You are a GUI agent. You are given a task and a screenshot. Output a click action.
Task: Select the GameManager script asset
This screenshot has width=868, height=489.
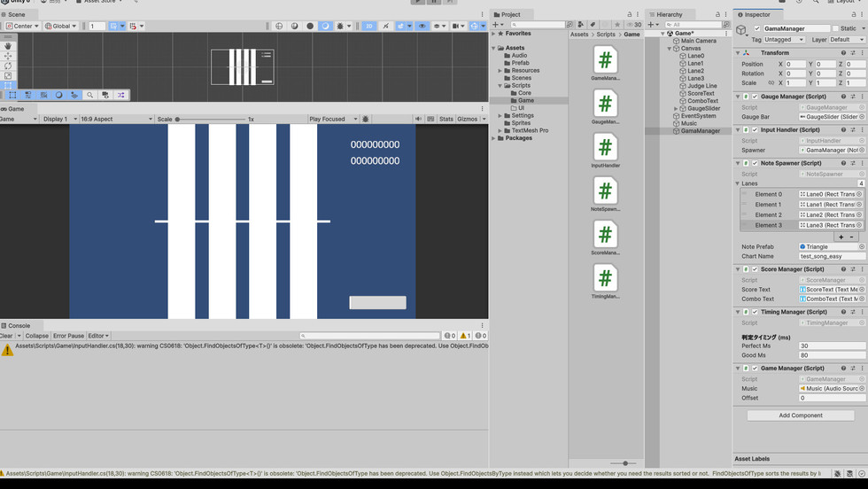605,63
